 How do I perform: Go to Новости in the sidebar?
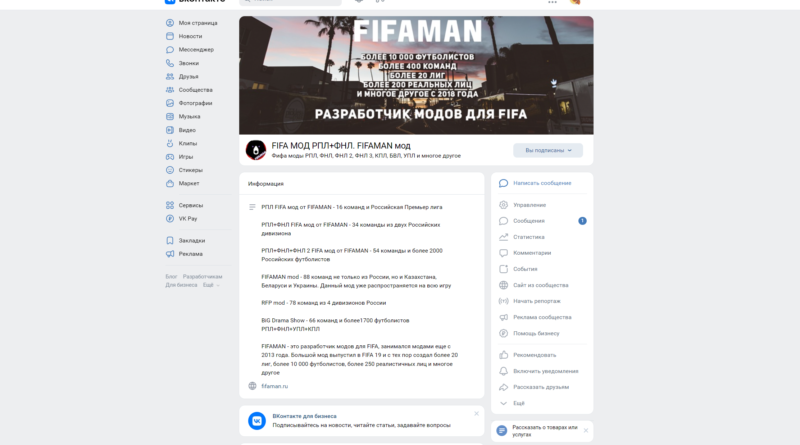pos(190,36)
